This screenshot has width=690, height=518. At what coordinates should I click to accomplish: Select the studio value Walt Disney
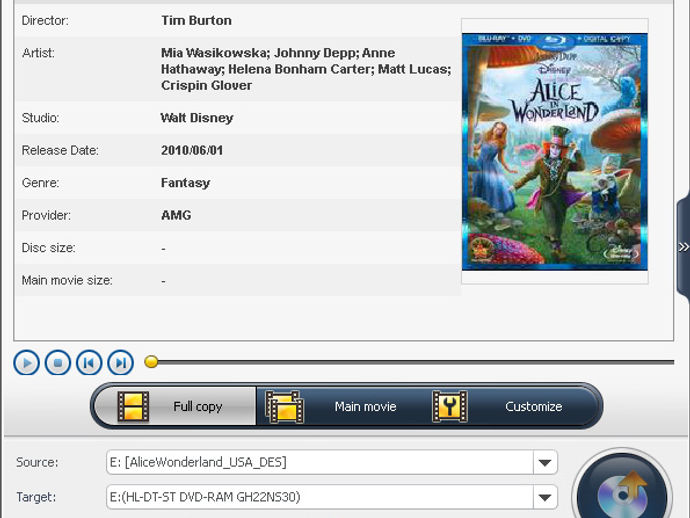pyautogui.click(x=197, y=118)
